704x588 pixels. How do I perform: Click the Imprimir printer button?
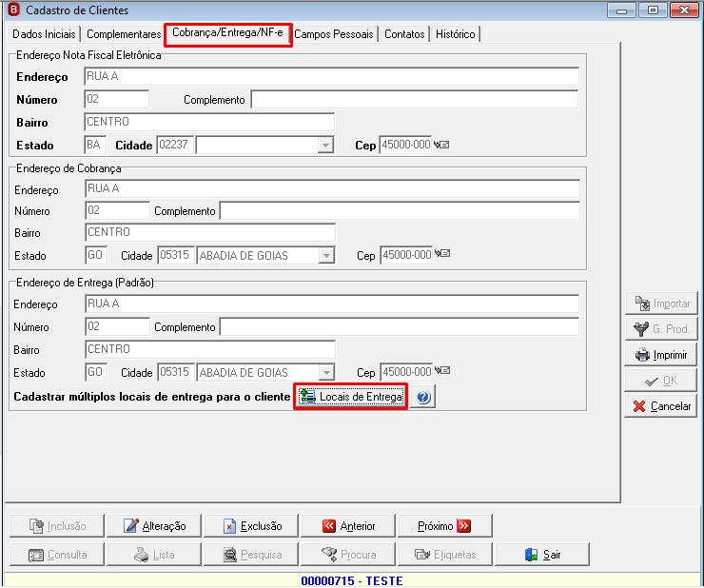[661, 355]
